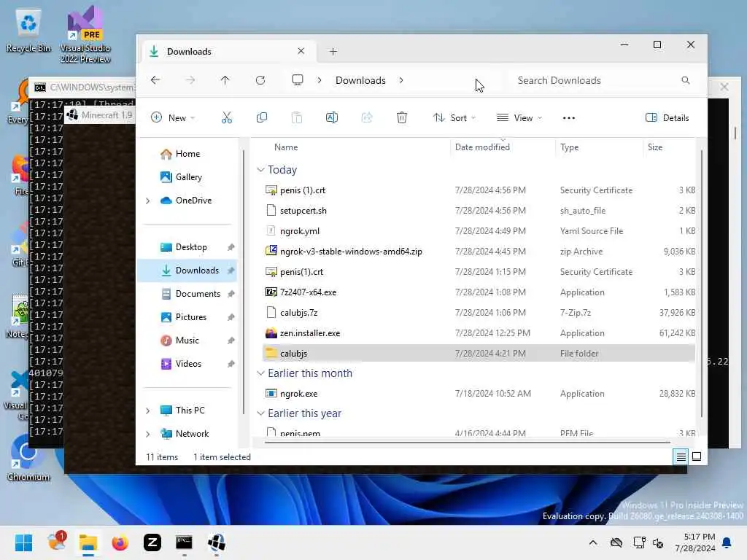Expand Network tree node
747x560 pixels.
[147, 434]
